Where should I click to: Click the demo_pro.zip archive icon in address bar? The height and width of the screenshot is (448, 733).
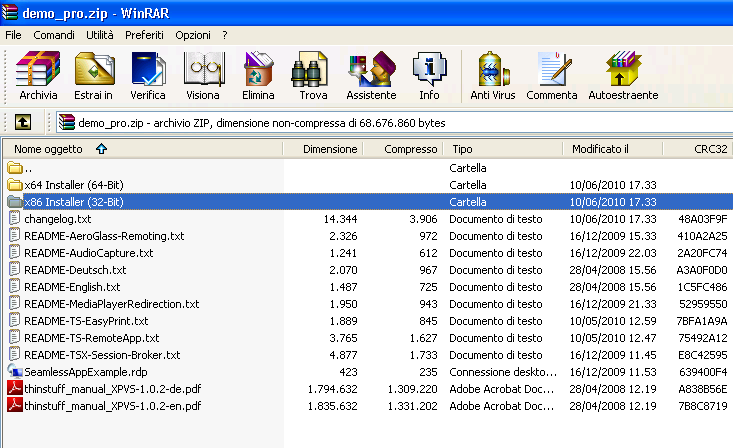point(67,123)
